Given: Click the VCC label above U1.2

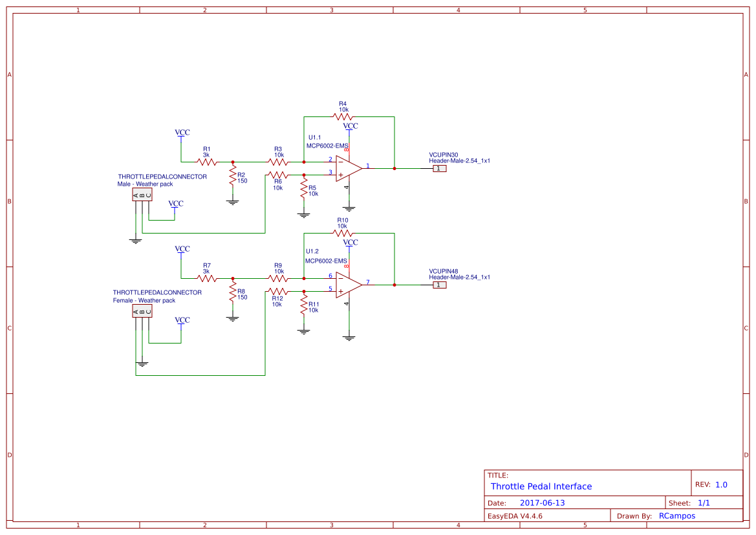Looking at the screenshot, I should (x=349, y=242).
